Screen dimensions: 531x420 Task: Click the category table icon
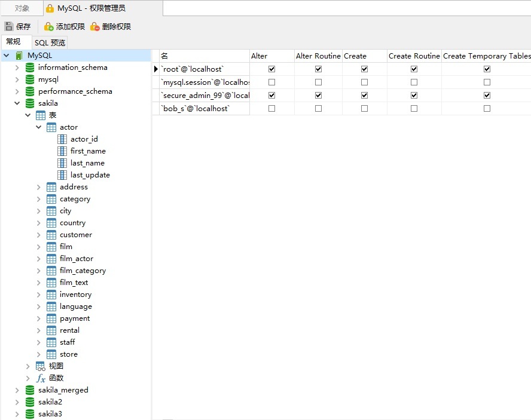tap(51, 199)
